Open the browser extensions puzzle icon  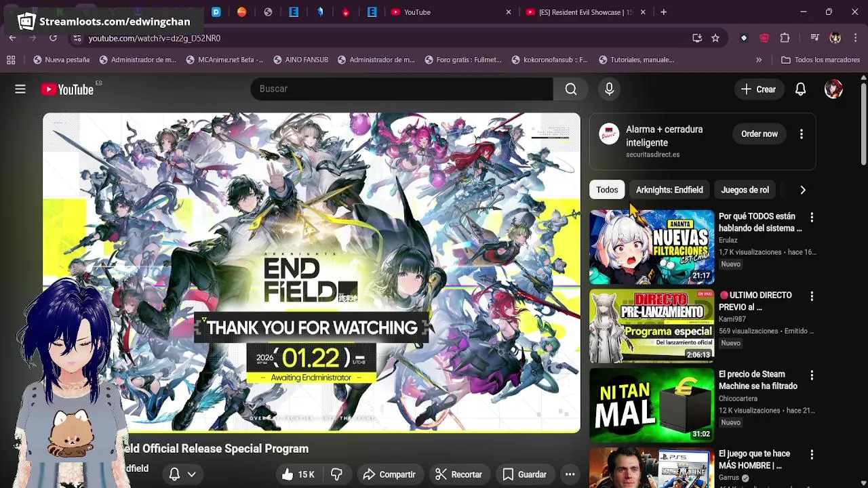click(x=785, y=38)
